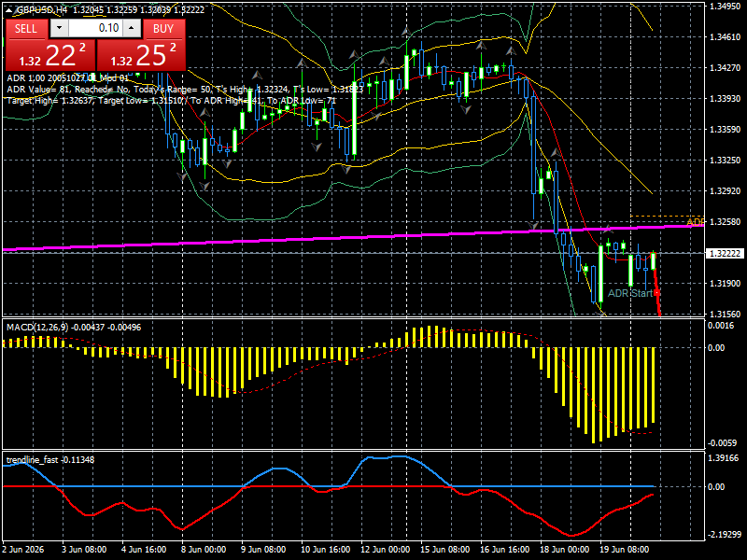Image resolution: width=747 pixels, height=560 pixels.
Task: Click the current price label 1.32222
Action: click(x=725, y=253)
